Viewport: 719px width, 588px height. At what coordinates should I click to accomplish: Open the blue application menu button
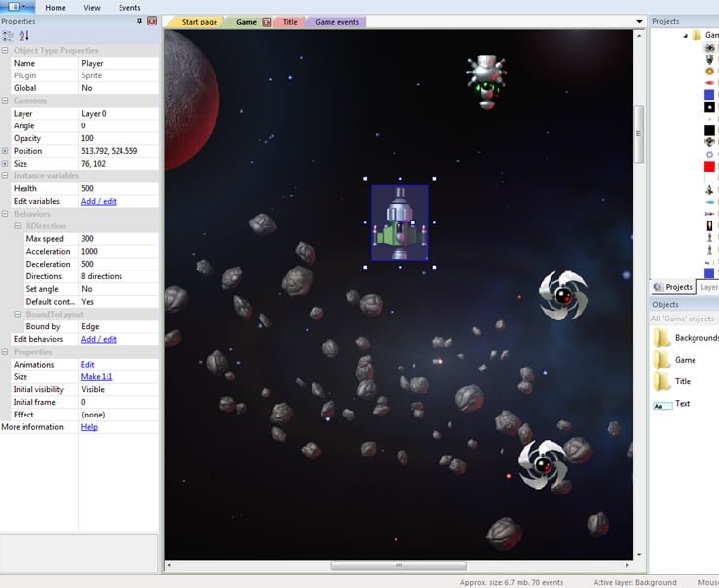(x=18, y=7)
